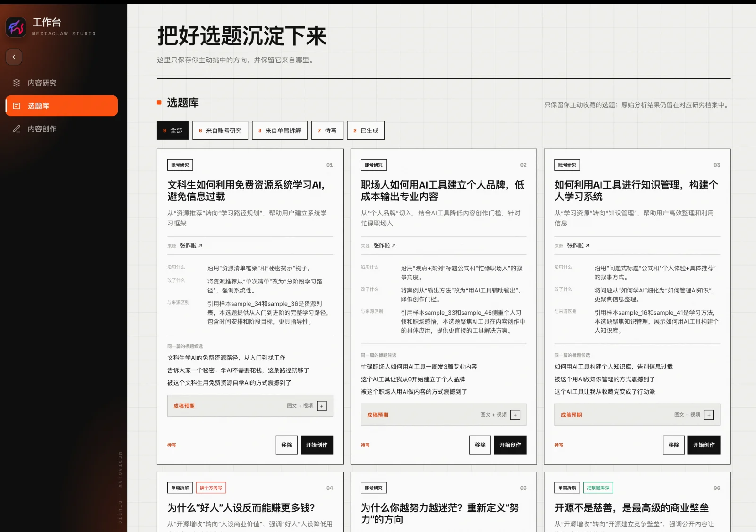Viewport: 756px width, 532px height.
Task: Click the green 把原题讲深 tag on card 06
Action: click(598, 488)
